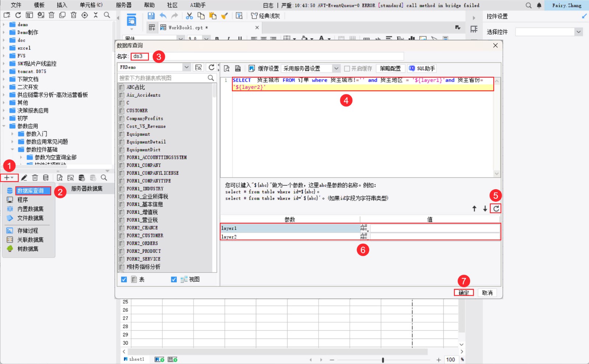
Task: Select the 财务指标分析 table
Action: coord(143,267)
